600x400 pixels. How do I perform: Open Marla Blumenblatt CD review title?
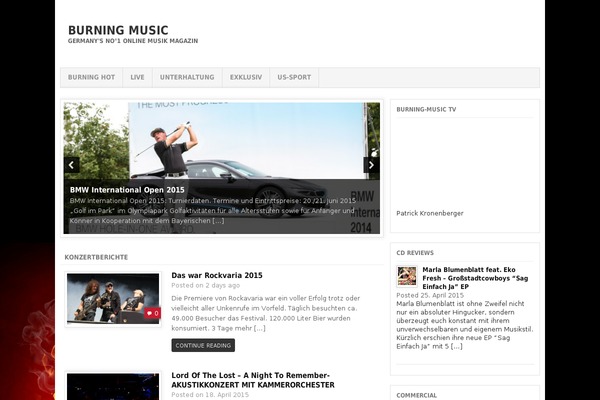click(475, 278)
